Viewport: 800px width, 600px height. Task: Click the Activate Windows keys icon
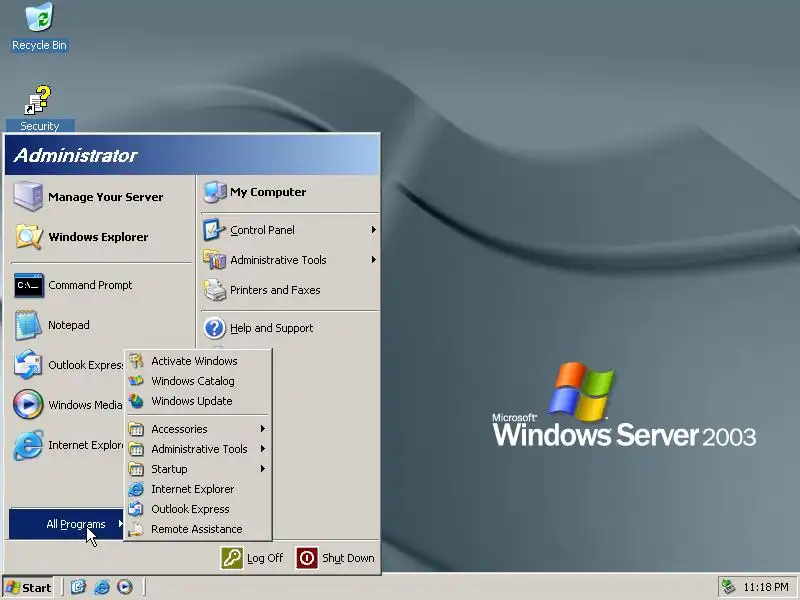click(136, 361)
